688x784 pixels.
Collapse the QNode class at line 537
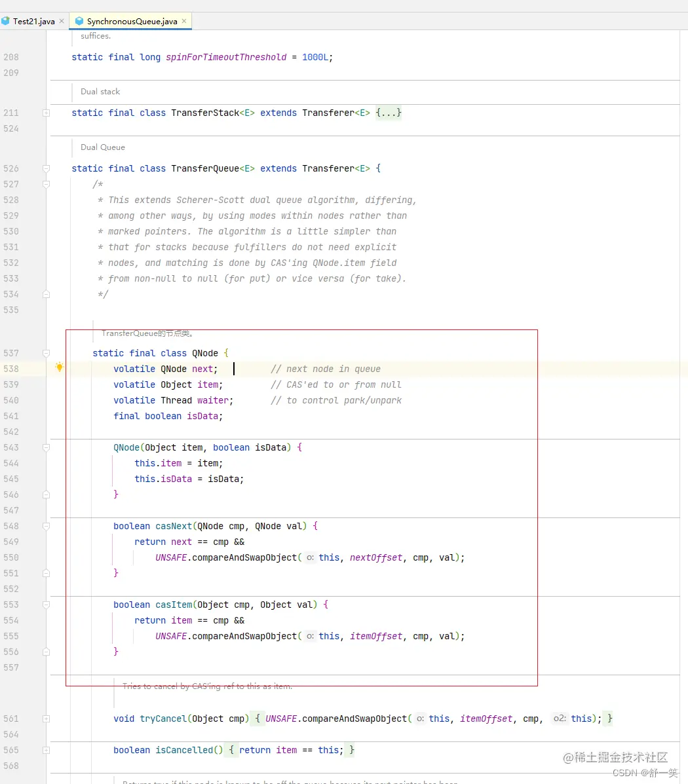46,353
